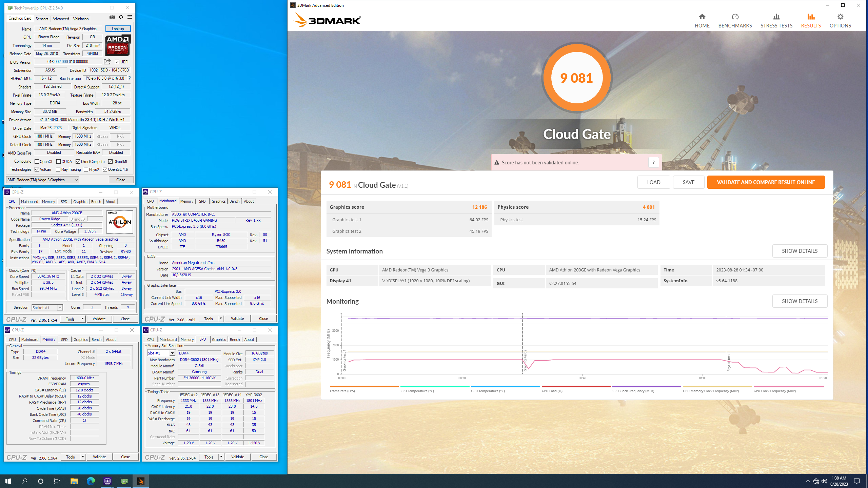Expand Tools dropdown arrow in CPU-Z CPU window
868x488 pixels.
coord(82,319)
